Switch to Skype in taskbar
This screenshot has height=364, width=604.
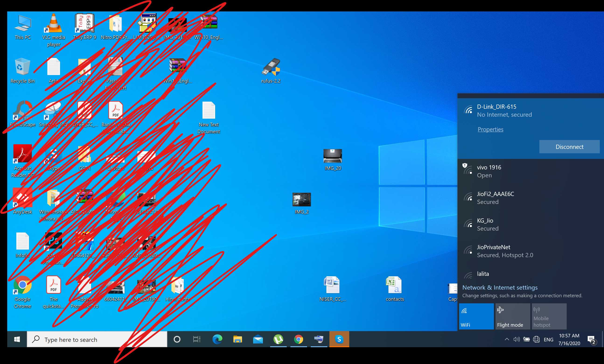pyautogui.click(x=339, y=339)
